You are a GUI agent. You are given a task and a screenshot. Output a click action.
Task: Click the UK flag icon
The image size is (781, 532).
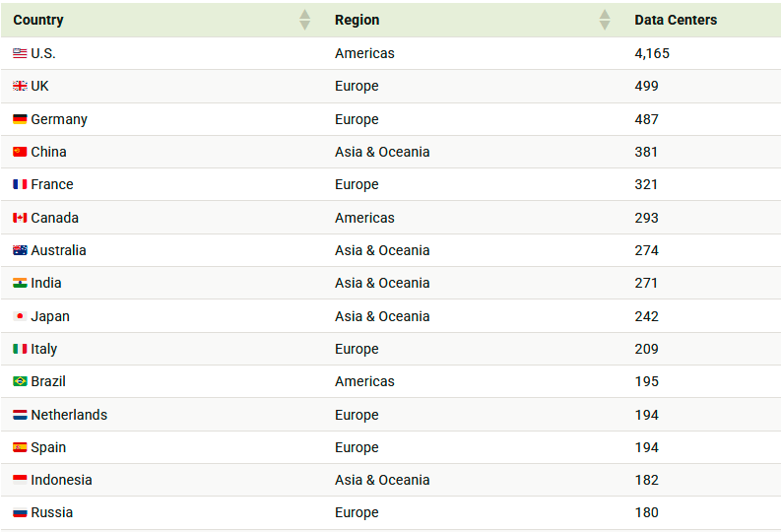[x=20, y=87]
